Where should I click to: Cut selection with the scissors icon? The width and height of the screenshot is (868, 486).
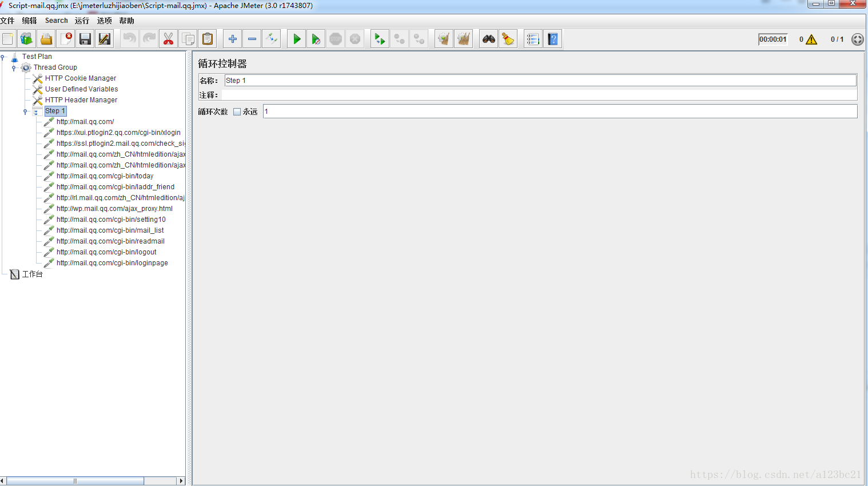169,39
